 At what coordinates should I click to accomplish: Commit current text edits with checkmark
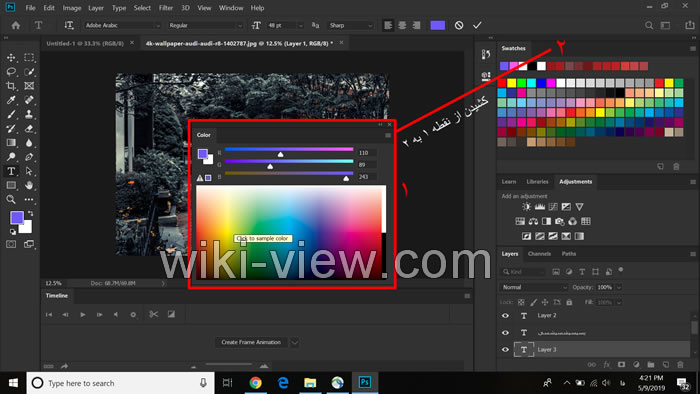click(x=477, y=25)
